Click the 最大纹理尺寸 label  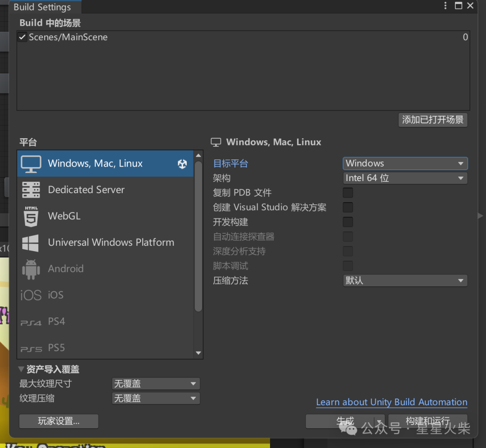tap(45, 384)
